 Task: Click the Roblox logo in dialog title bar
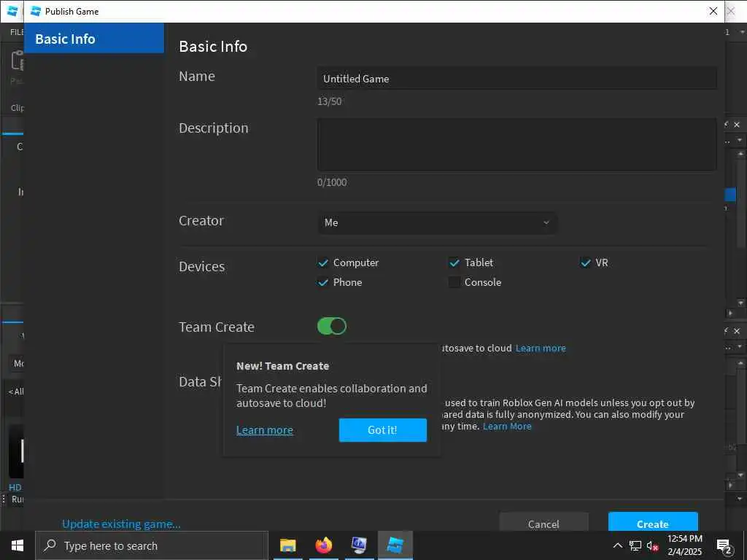point(36,11)
